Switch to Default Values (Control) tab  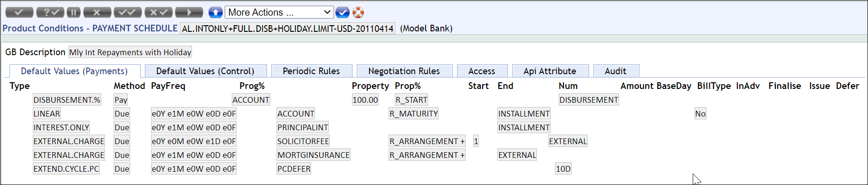(x=205, y=71)
